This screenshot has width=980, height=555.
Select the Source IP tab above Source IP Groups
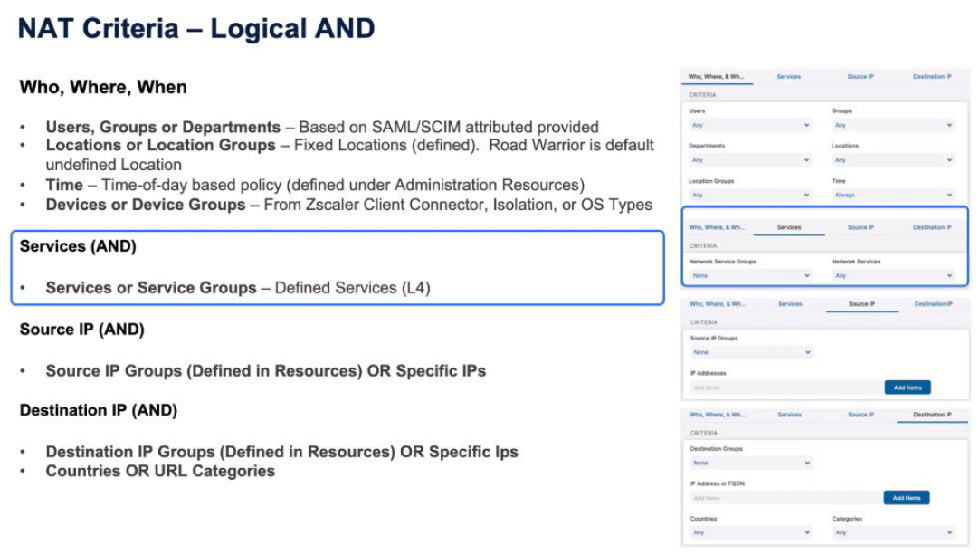[861, 304]
